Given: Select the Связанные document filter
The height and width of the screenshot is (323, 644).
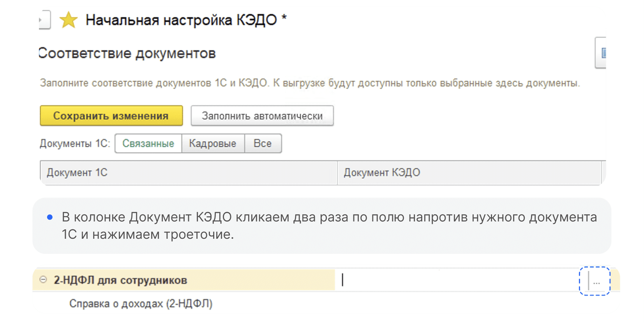Looking at the screenshot, I should 148,143.
